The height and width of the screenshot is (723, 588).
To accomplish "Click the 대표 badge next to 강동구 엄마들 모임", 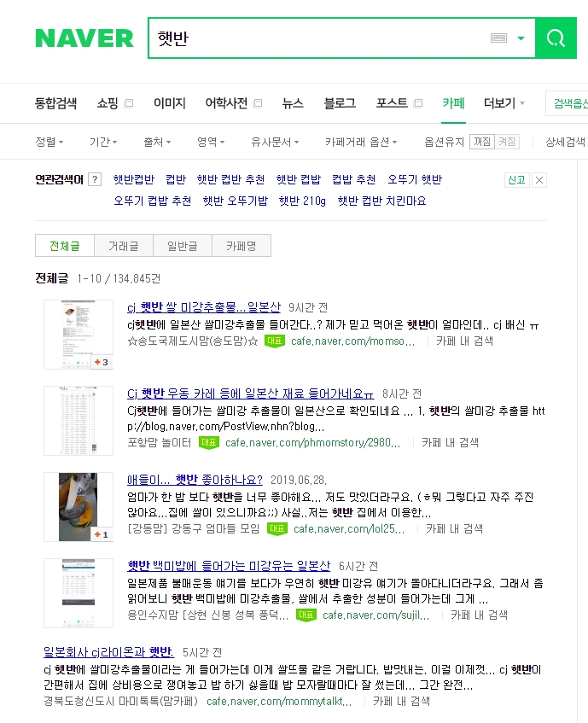I will [x=277, y=529].
